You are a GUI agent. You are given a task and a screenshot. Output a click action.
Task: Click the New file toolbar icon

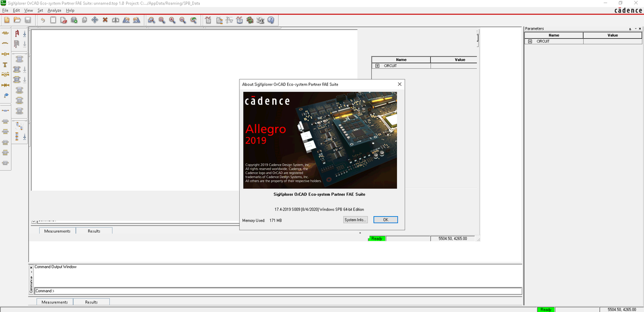tap(7, 20)
